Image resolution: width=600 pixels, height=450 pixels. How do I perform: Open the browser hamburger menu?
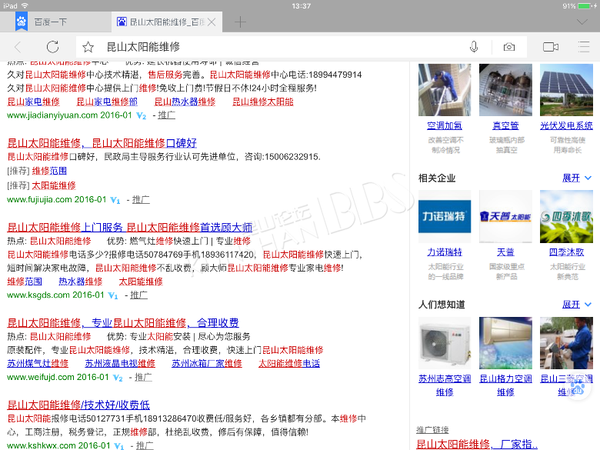coord(584,47)
